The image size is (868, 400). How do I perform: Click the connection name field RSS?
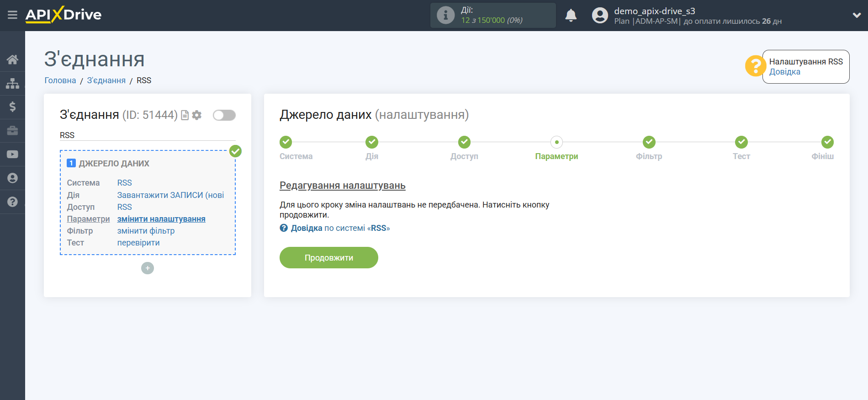click(x=148, y=135)
